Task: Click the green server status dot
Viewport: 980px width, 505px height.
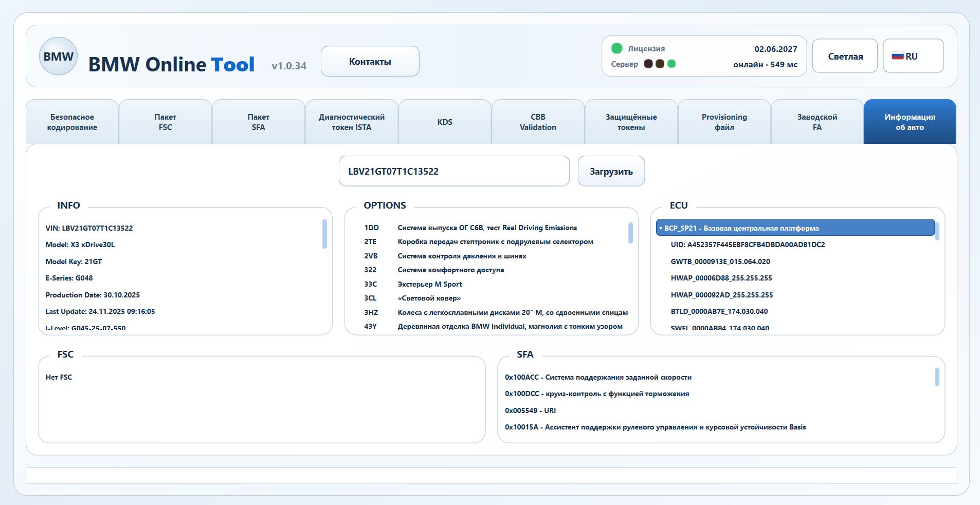Action: pos(672,64)
